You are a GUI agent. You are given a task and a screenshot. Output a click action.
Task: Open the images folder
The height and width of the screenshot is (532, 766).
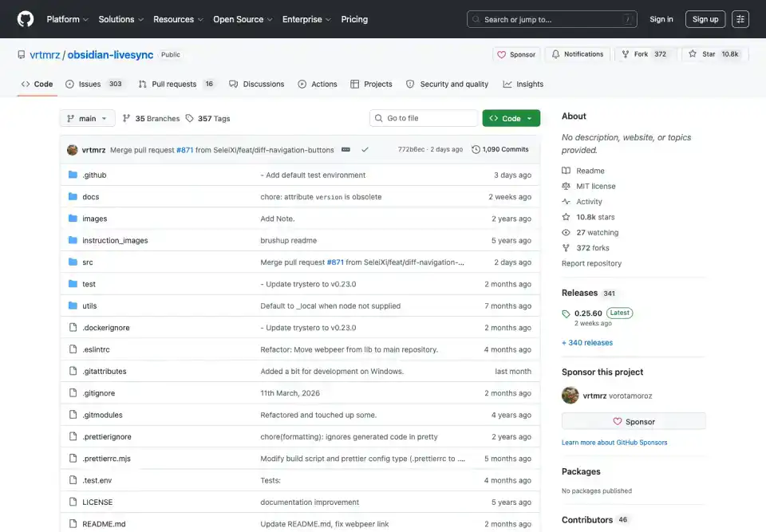tap(94, 219)
